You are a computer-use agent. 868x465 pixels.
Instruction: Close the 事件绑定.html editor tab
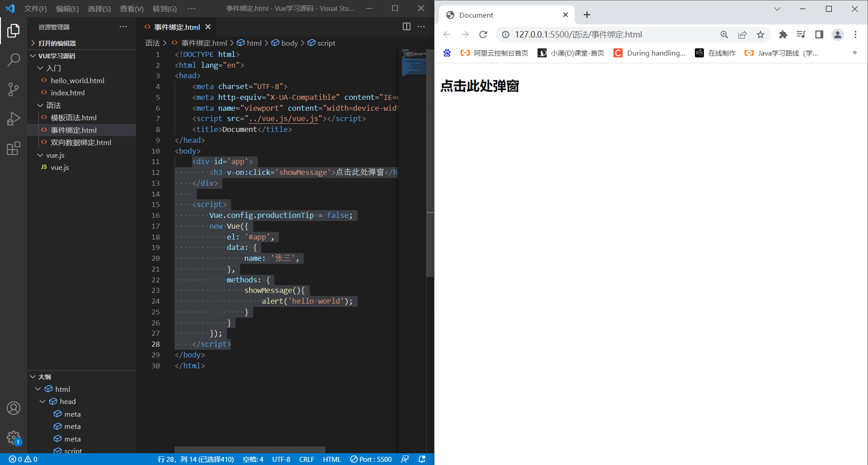pos(208,27)
